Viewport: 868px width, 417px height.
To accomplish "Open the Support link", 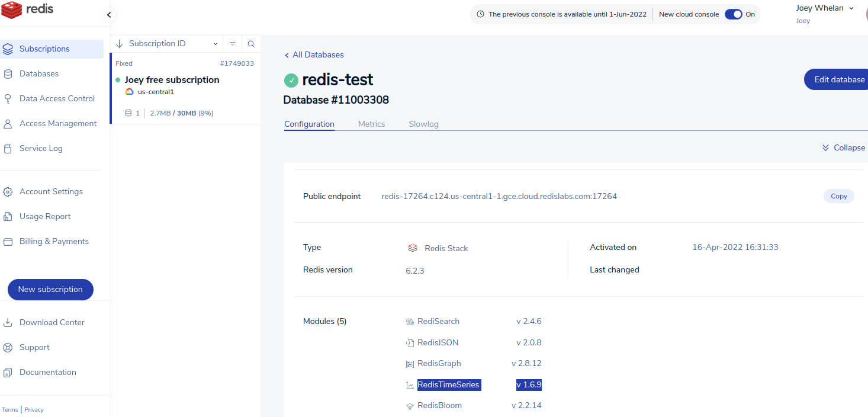I will click(x=34, y=348).
